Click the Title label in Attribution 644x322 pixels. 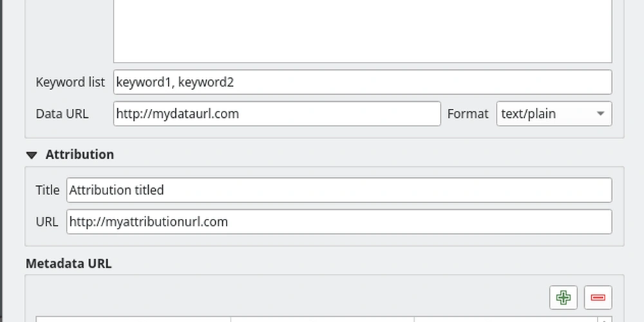pyautogui.click(x=48, y=190)
